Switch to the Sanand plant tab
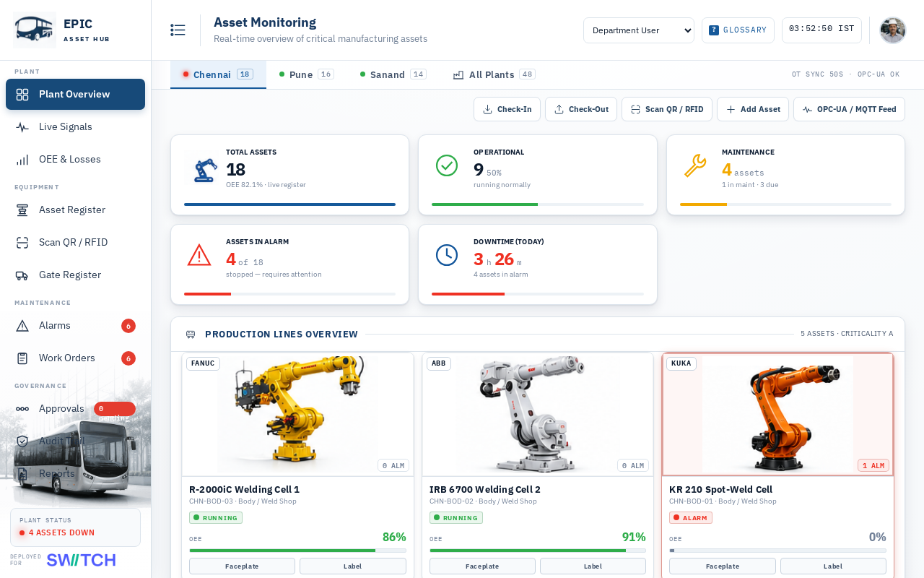924x578 pixels. click(393, 74)
